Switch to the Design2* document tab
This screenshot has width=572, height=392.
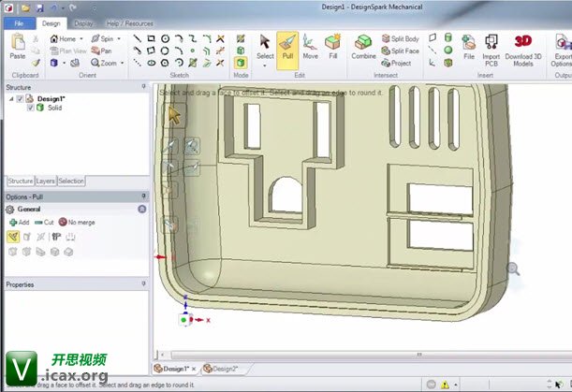tap(225, 369)
